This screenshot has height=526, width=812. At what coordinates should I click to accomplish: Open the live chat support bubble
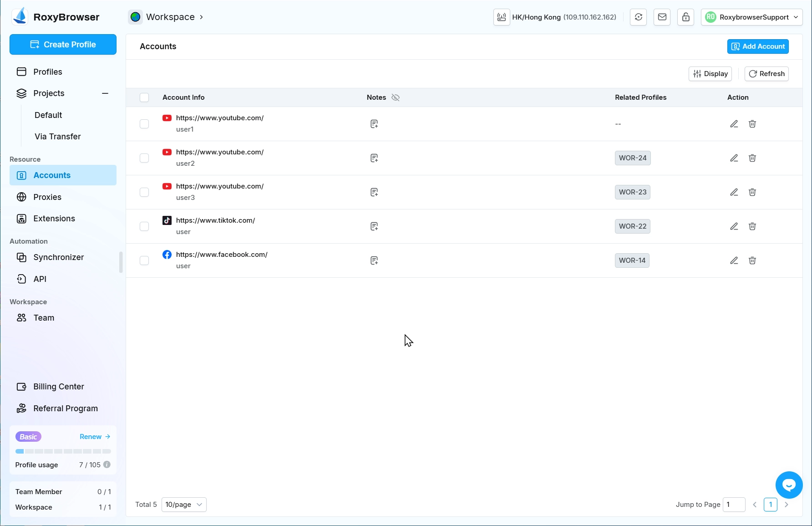point(789,485)
